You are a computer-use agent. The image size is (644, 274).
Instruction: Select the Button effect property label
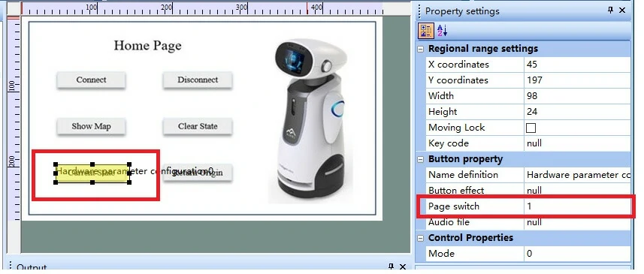tap(456, 191)
